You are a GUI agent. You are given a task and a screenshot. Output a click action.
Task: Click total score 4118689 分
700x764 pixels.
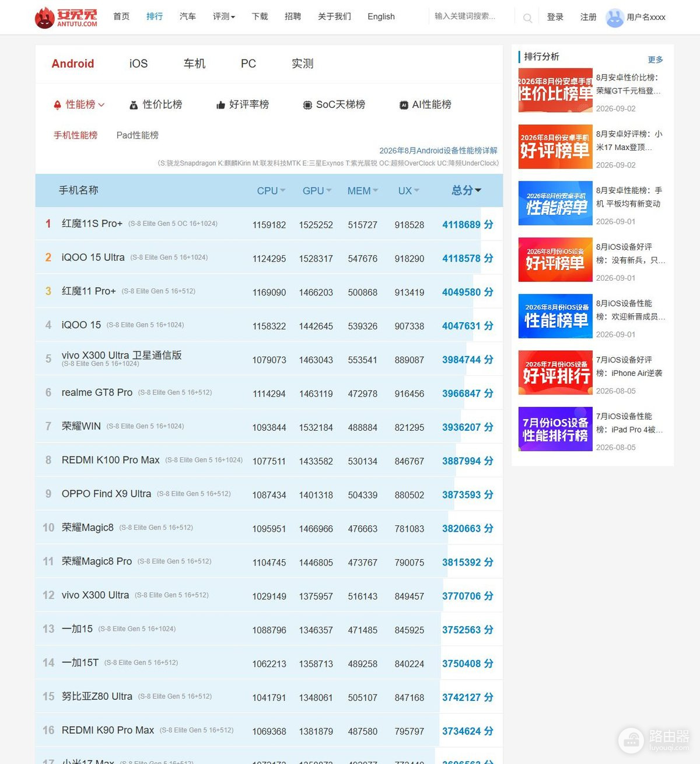click(468, 225)
